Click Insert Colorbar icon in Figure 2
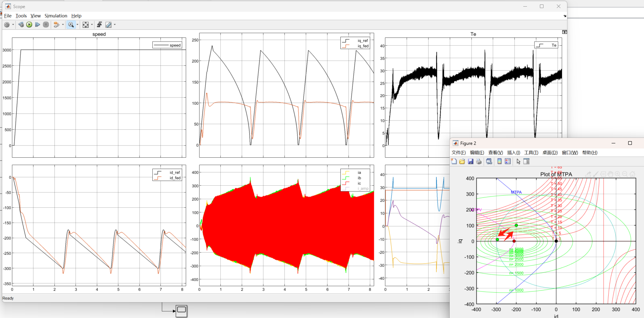Screen dimensions: 644x318 pyautogui.click(x=499, y=161)
